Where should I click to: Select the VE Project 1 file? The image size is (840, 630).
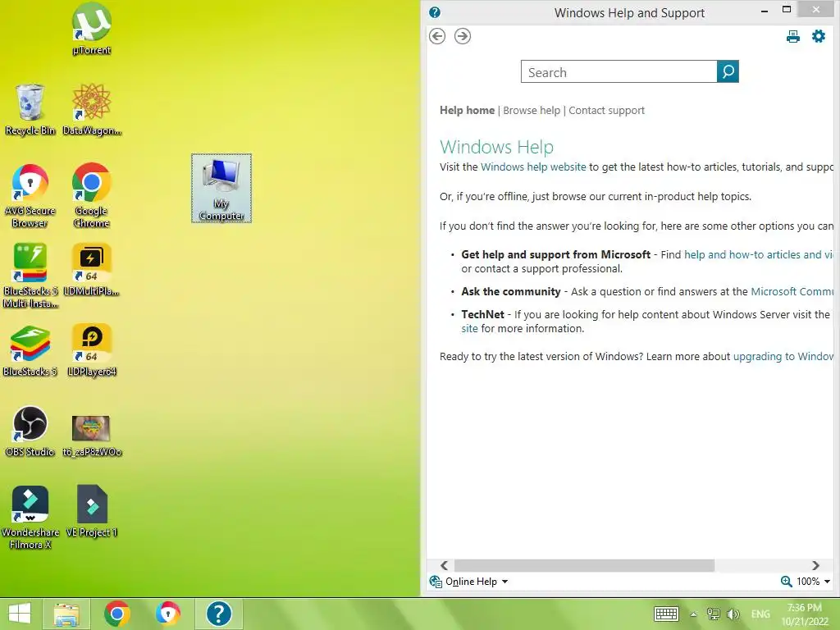(92, 511)
